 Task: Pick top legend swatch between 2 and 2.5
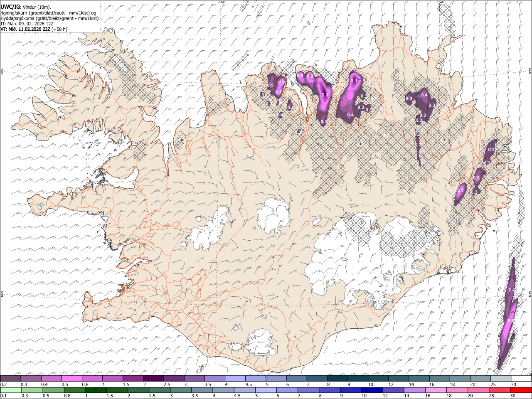[153, 378]
